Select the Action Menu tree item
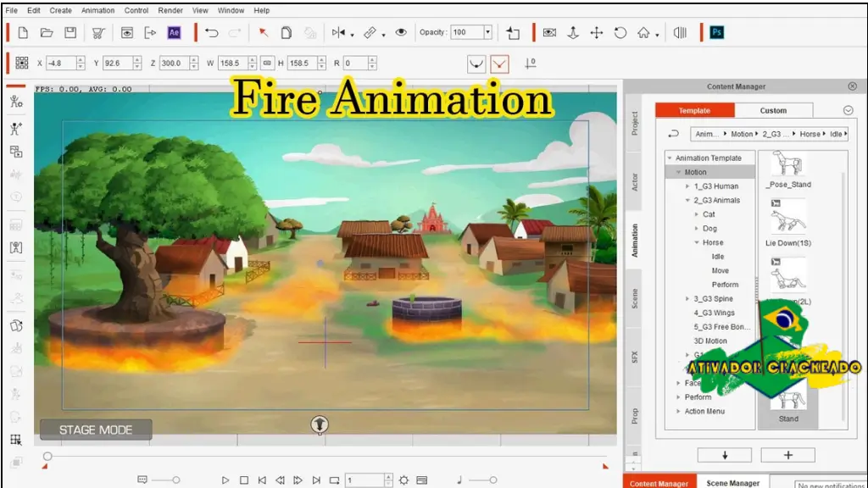Viewport: 868px width, 488px height. point(704,411)
